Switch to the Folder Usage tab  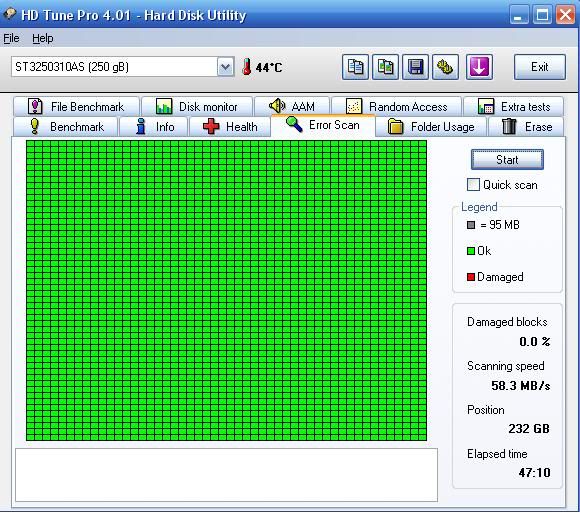tap(432, 127)
